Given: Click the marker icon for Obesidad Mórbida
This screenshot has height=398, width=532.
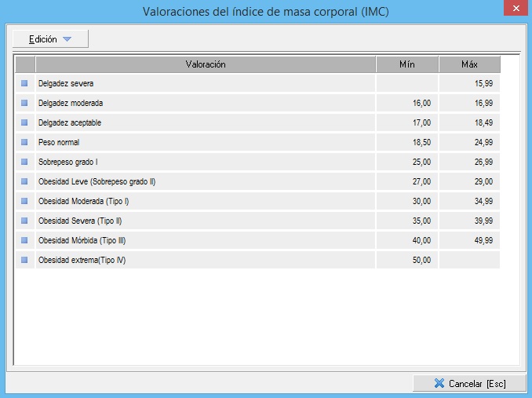Looking at the screenshot, I should (x=24, y=240).
